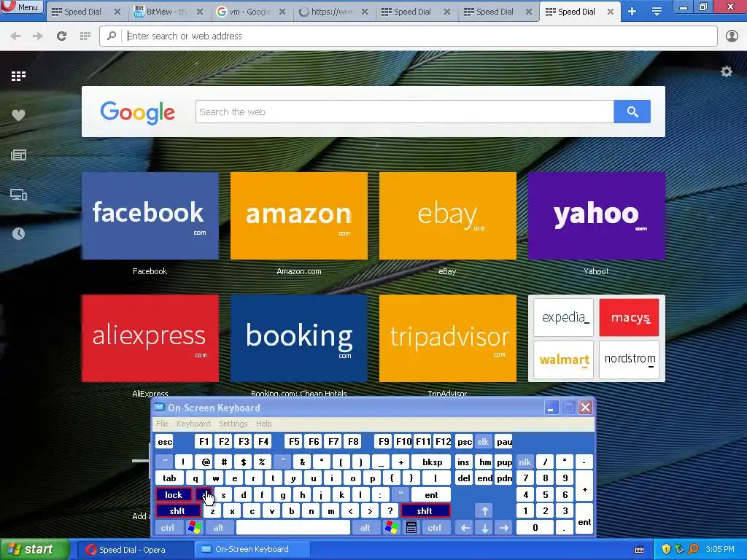Viewport: 747px width, 560px height.
Task: Click the left arrow key
Action: (x=465, y=528)
